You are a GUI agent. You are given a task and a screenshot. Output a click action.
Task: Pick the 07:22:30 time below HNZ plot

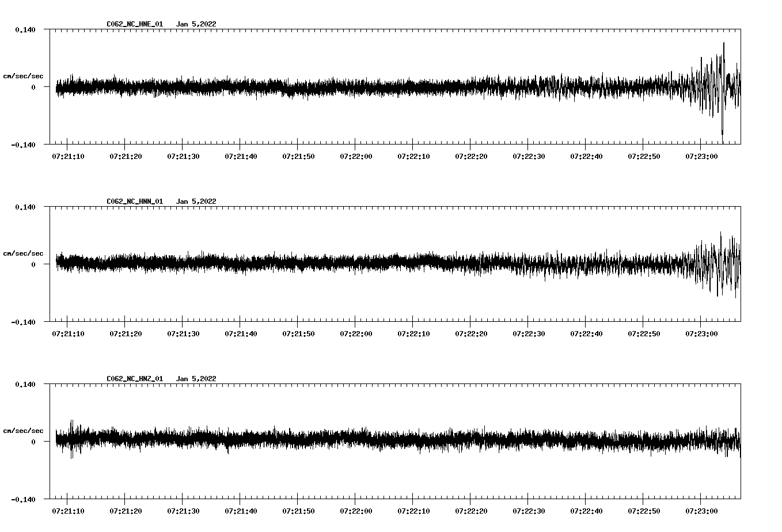529,511
